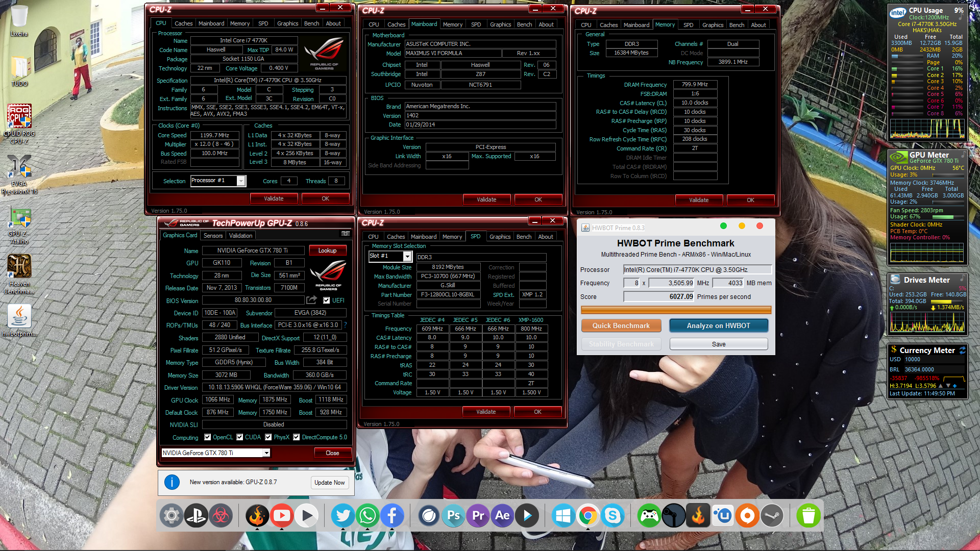Click the Lookup button in GPU-Z
The image size is (980, 551).
click(328, 251)
